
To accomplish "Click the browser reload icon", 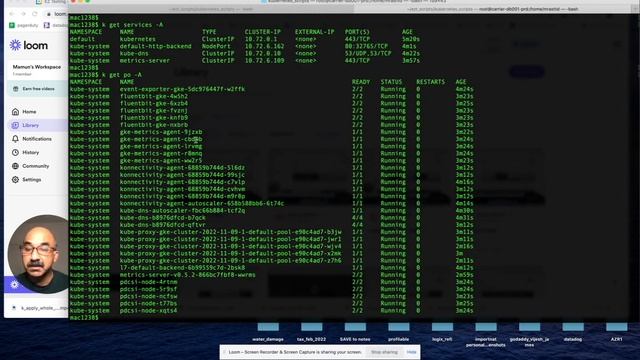I will pyautogui.click(x=35, y=14).
